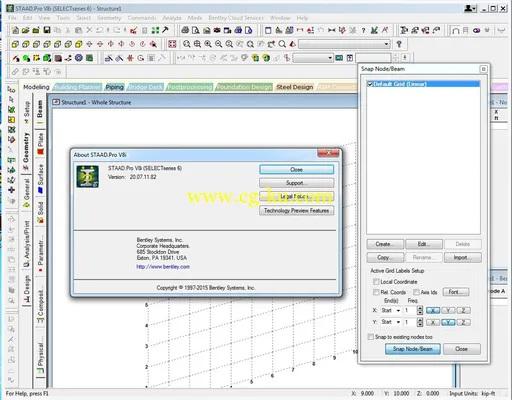512x400 pixels.
Task: Click the red spider node icon
Action: point(130,58)
